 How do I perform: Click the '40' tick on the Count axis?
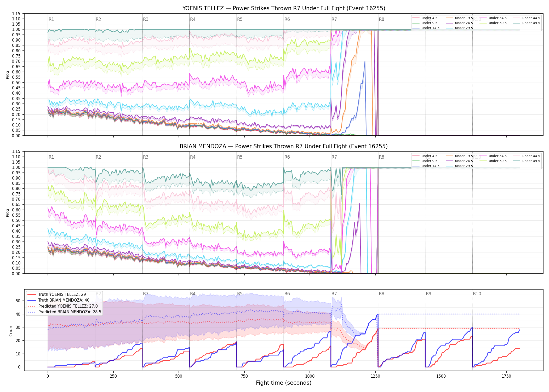coord(18,314)
